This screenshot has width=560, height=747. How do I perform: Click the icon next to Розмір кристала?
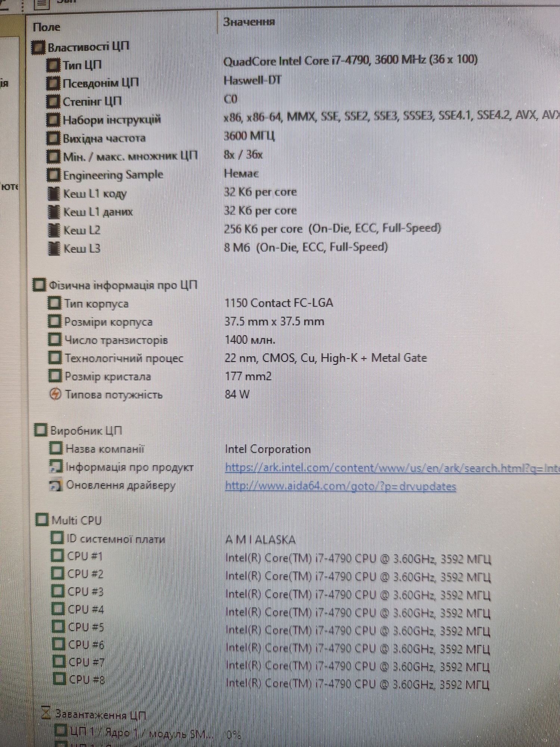click(55, 376)
